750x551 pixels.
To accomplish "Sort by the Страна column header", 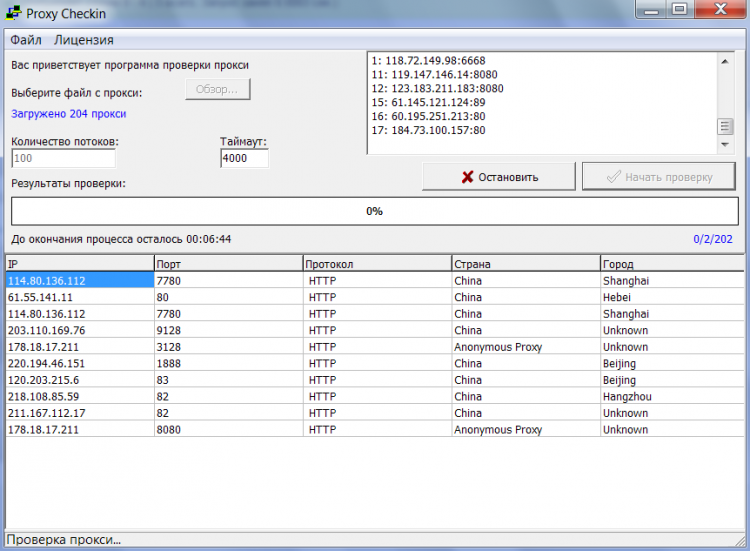I will [x=526, y=264].
